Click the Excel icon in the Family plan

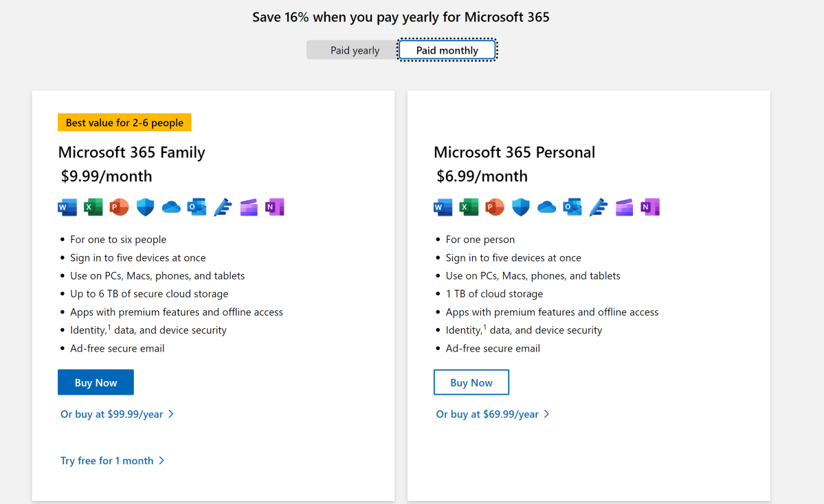(93, 207)
